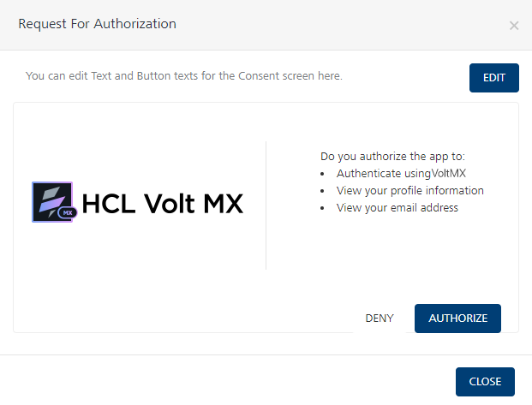Click the Request For Authorization title
532x405 pixels.
tap(98, 24)
